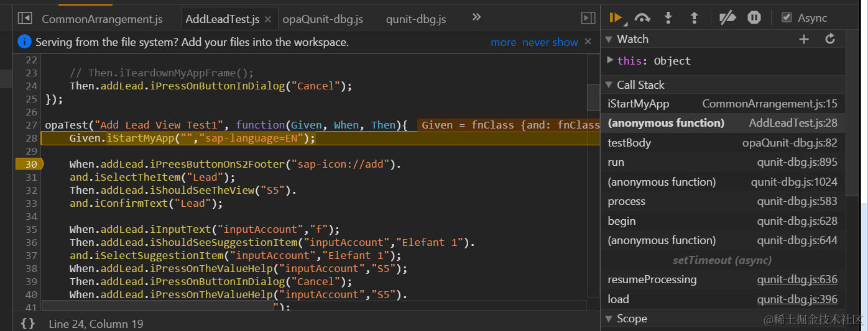Viewport: 868px width, 331px height.
Task: Open the qunit-dbg.js:396 source link
Action: coord(797,299)
